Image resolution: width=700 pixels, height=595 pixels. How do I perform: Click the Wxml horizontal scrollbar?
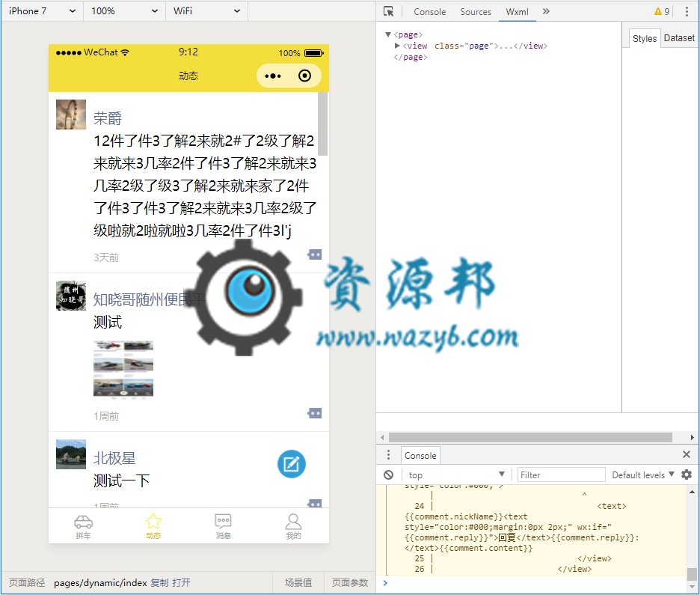pyautogui.click(x=530, y=437)
